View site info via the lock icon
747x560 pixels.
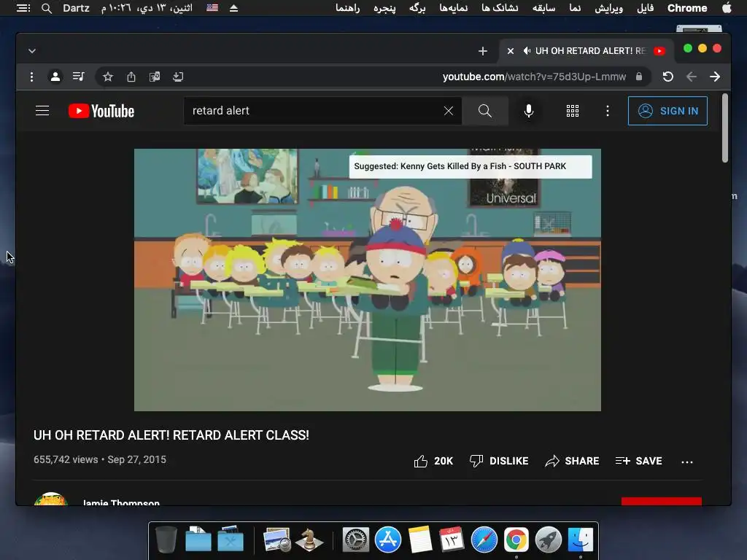[x=639, y=77]
